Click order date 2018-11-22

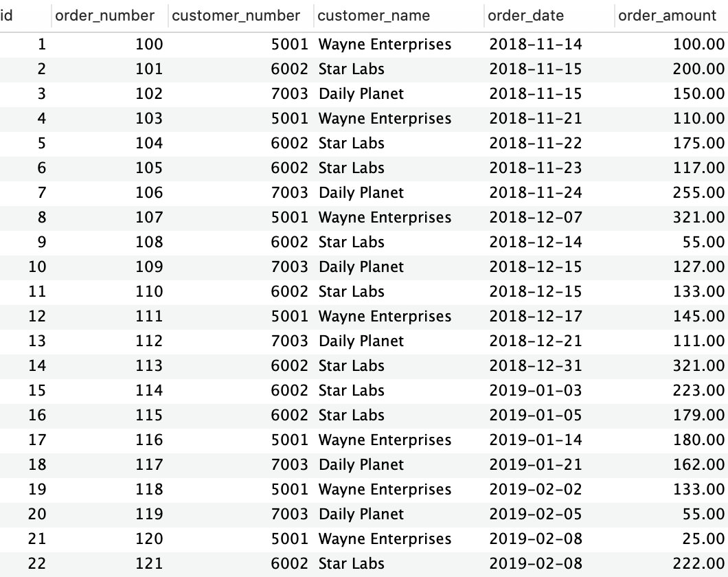[x=535, y=143]
